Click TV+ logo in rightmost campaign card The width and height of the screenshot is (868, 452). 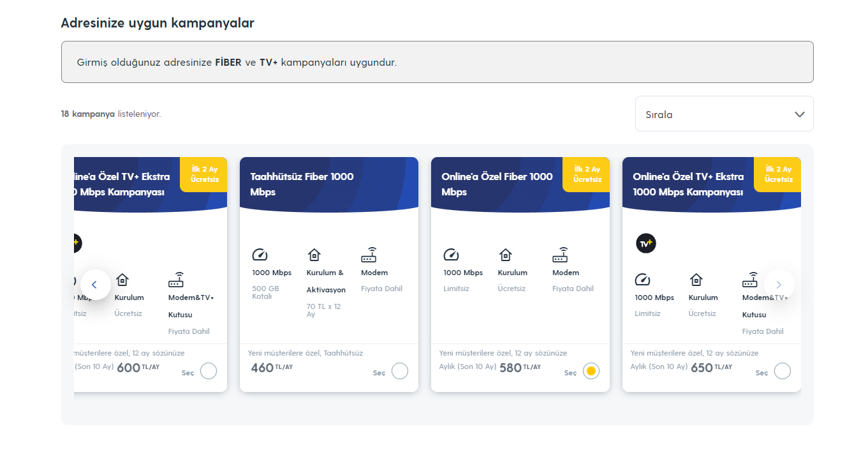[646, 243]
